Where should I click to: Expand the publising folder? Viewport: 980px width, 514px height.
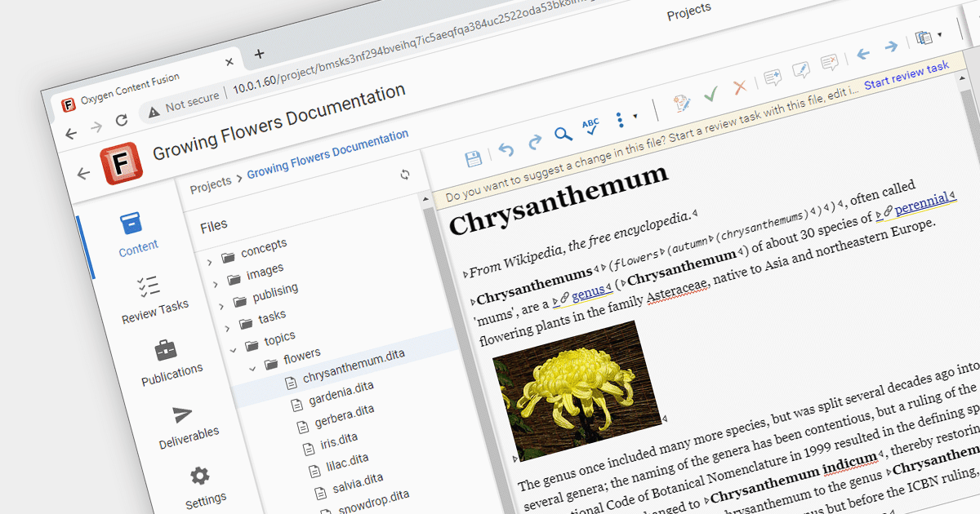point(220,306)
